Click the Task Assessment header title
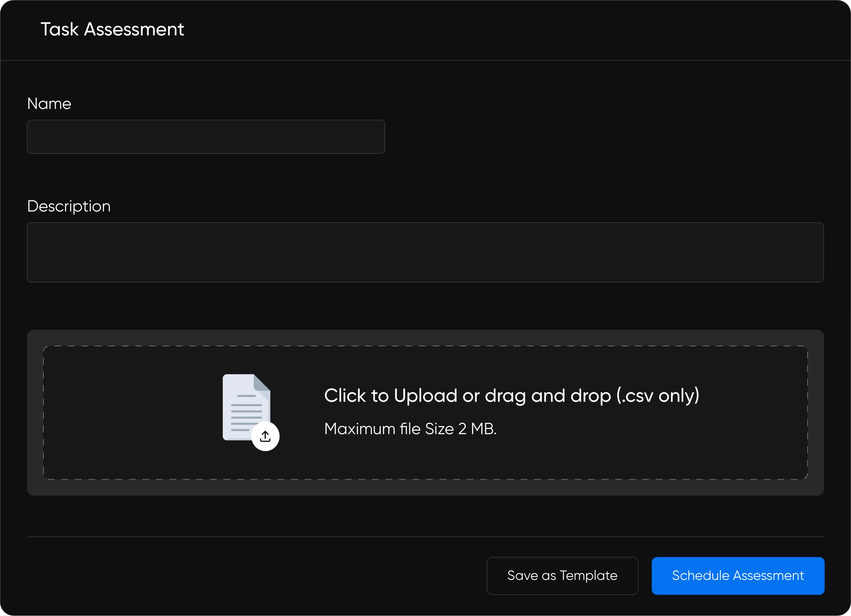The width and height of the screenshot is (851, 616). click(112, 29)
